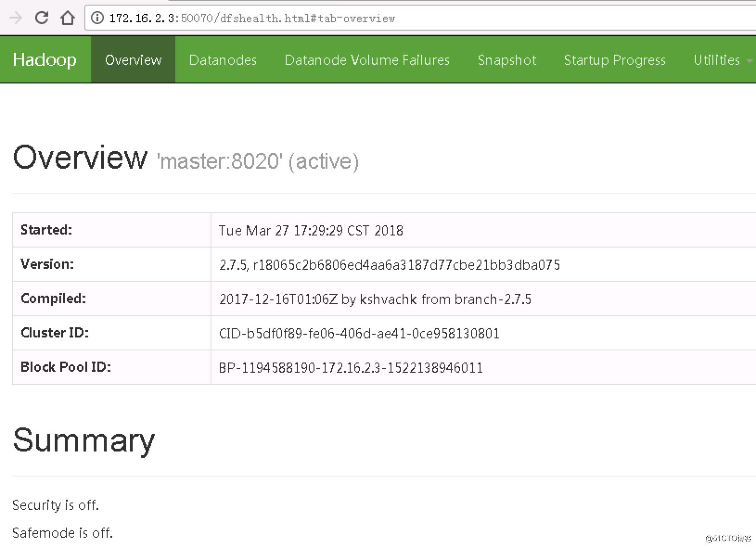Click the Overview page heading
The height and width of the screenshot is (547, 756).
(80, 157)
